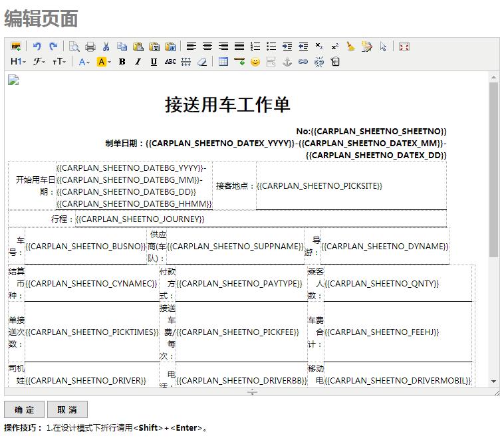Click the print icon

[x=90, y=47]
